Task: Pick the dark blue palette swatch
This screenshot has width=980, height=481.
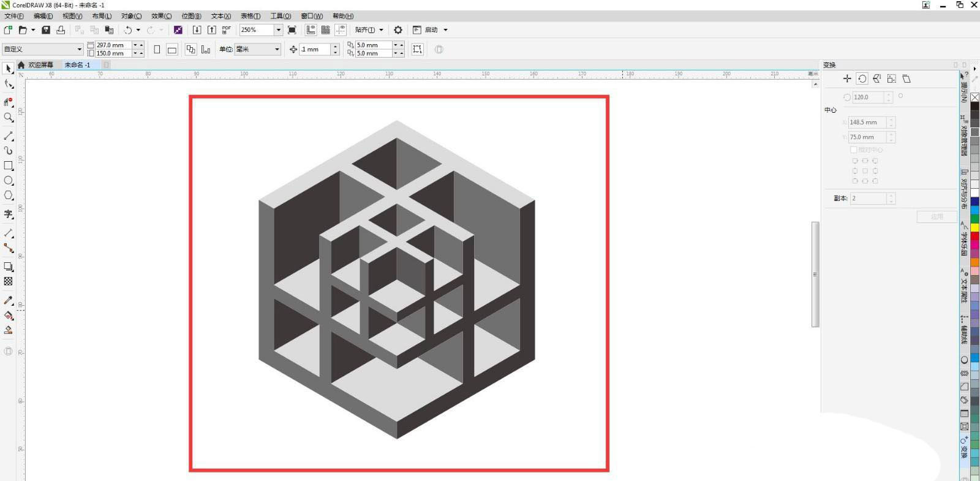Action: click(x=974, y=202)
